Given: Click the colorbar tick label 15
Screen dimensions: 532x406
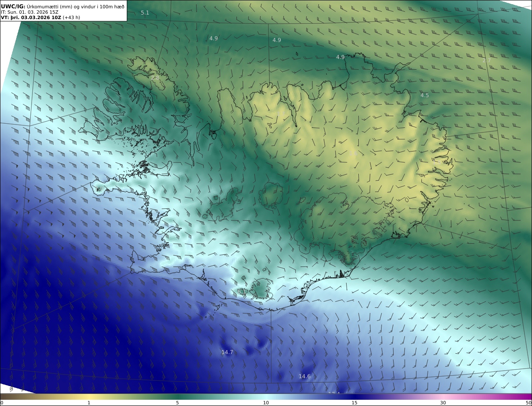Looking at the screenshot, I should pyautogui.click(x=355, y=403).
